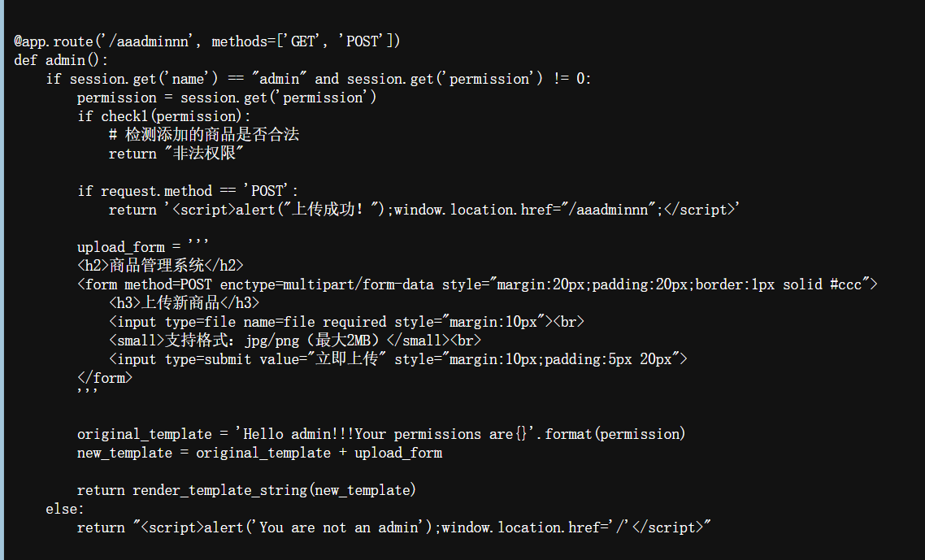Click the input type=file line

click(x=346, y=322)
